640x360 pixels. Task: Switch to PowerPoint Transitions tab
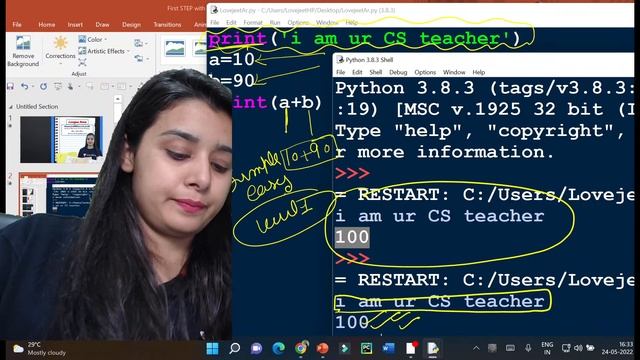pyautogui.click(x=167, y=24)
